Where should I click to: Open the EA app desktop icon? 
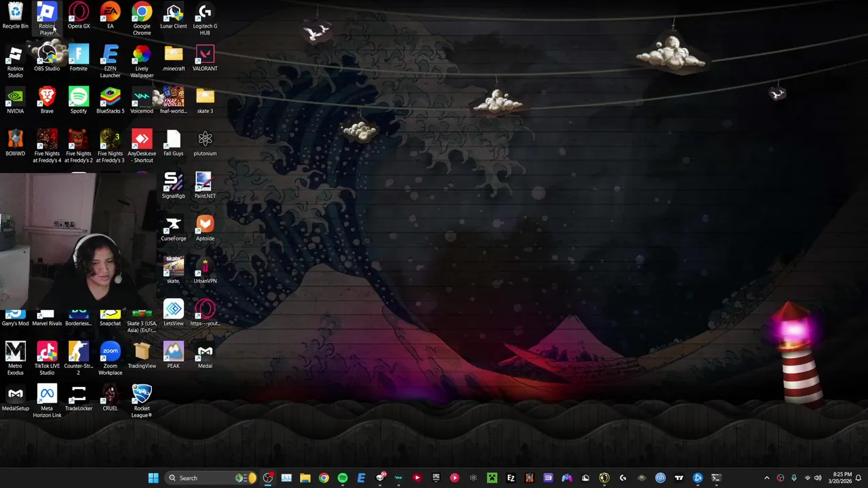110,16
